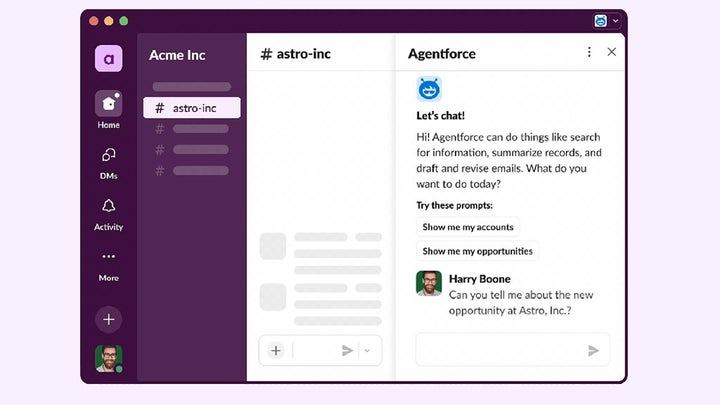
Task: Select the astro-inc channel in sidebar
Action: [x=192, y=107]
